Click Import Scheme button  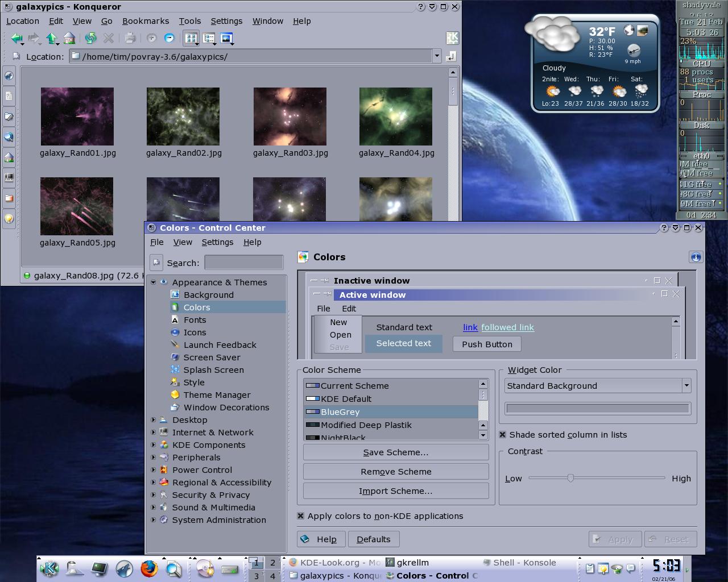[x=396, y=491]
